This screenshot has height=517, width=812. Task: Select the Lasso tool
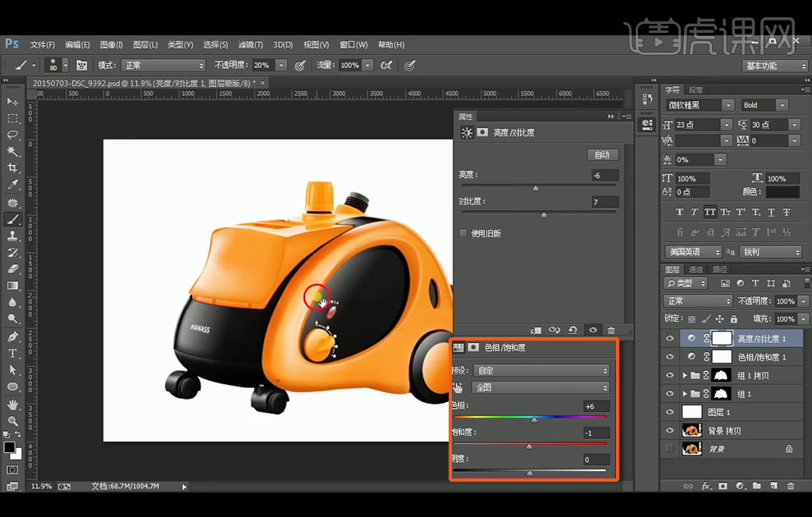click(13, 135)
